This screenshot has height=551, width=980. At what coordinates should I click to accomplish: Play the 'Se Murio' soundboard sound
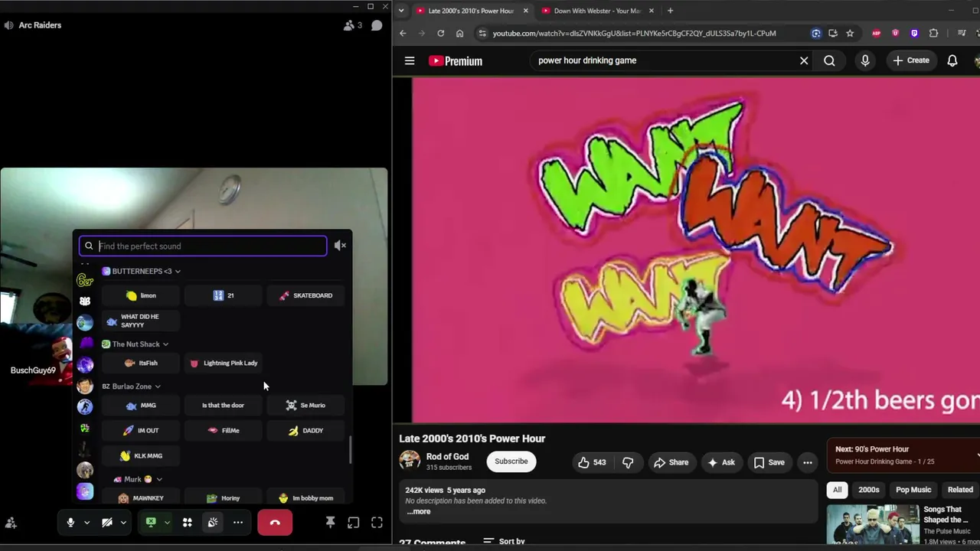coord(306,405)
